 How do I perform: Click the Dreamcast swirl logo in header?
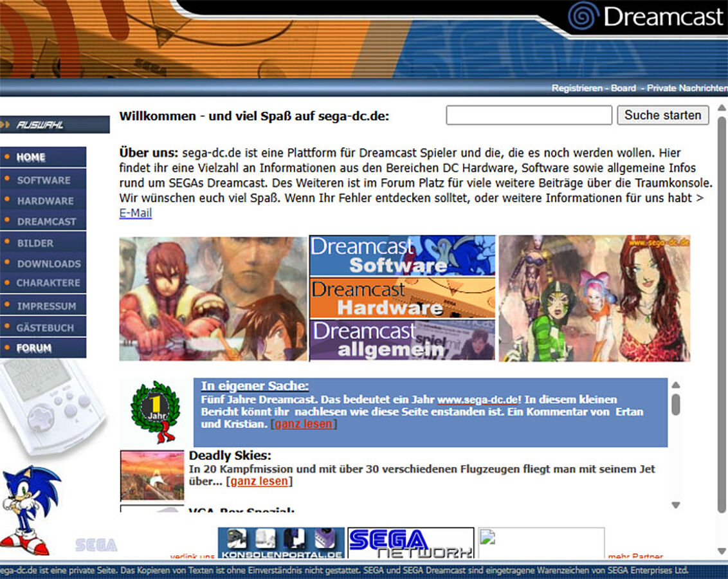(582, 16)
